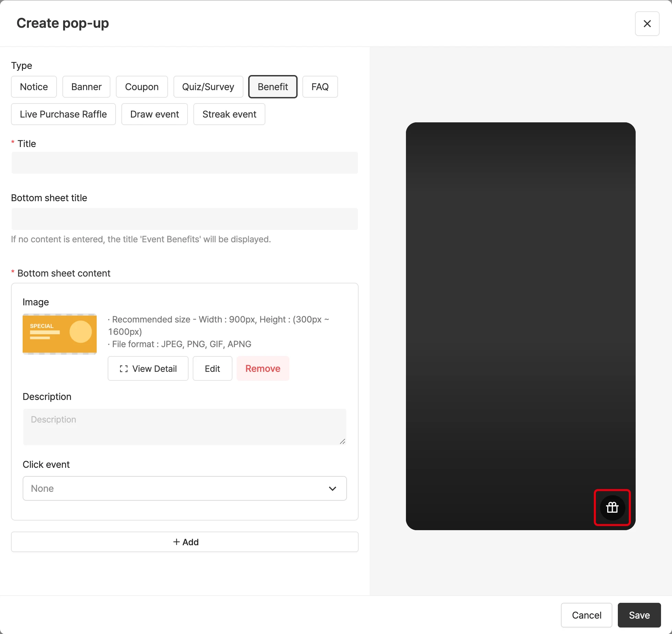Select the Streak event type
This screenshot has height=634, width=672.
click(x=229, y=114)
